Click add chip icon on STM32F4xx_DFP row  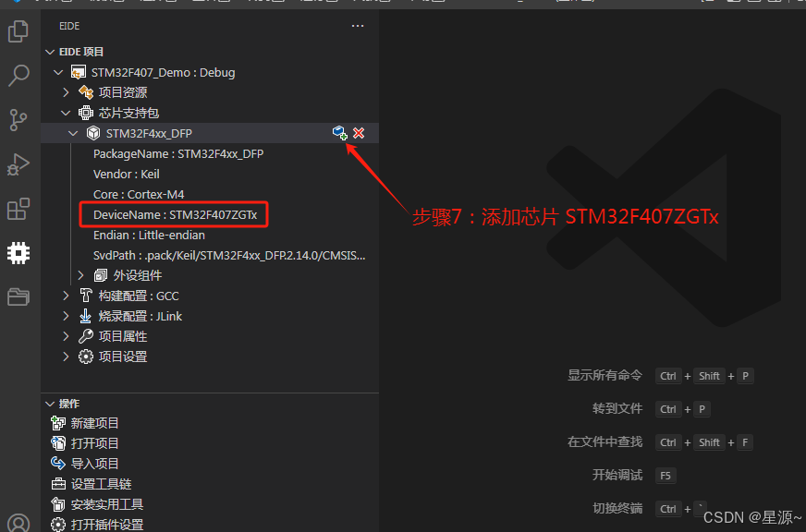pos(340,133)
